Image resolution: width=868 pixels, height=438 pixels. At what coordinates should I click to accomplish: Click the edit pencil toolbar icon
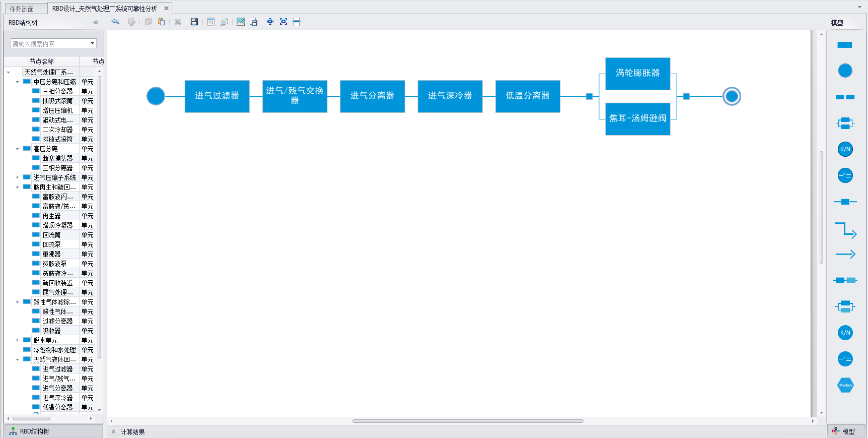point(131,22)
